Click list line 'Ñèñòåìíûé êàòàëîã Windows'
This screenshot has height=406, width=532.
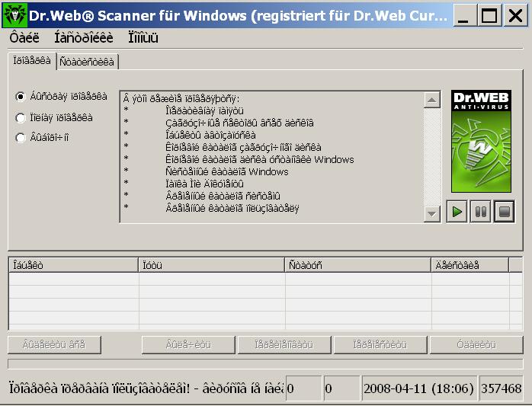tap(227, 171)
